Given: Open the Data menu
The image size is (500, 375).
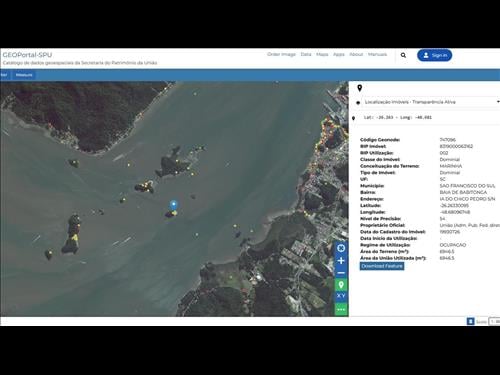Looking at the screenshot, I should click(306, 54).
